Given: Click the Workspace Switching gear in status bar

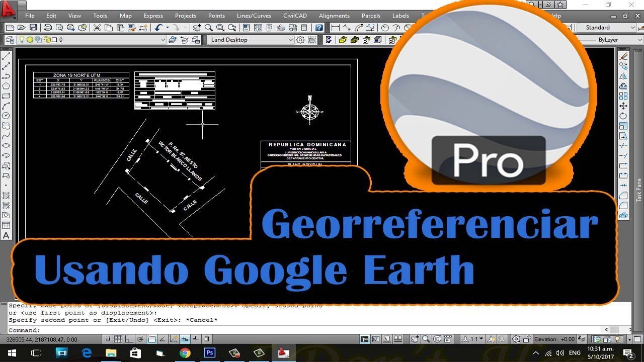Looking at the screenshot, I should coord(516,339).
